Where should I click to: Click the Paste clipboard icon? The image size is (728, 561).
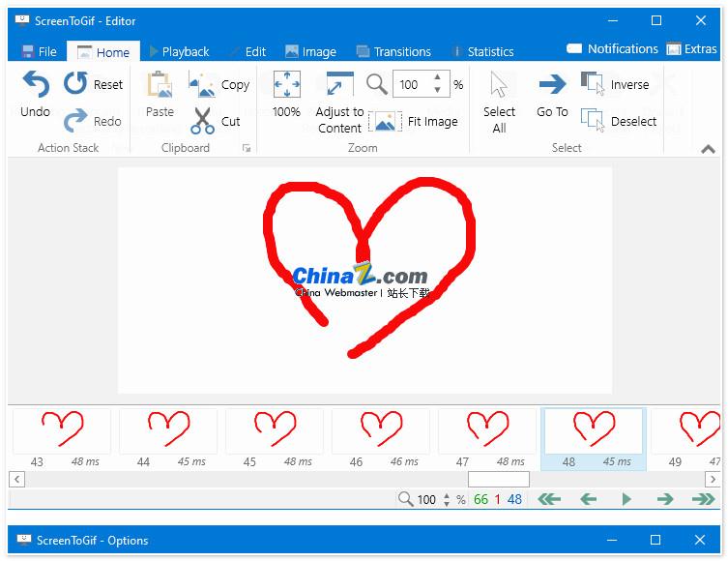[160, 83]
